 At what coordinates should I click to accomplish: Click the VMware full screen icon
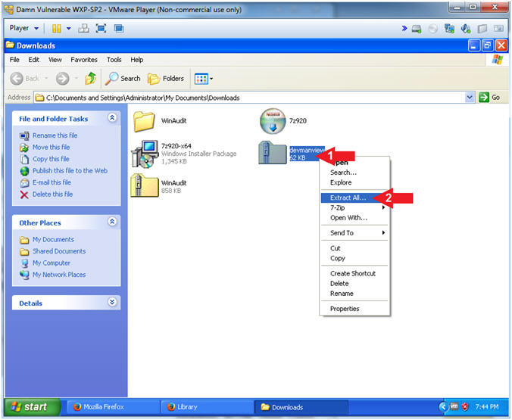[101, 29]
